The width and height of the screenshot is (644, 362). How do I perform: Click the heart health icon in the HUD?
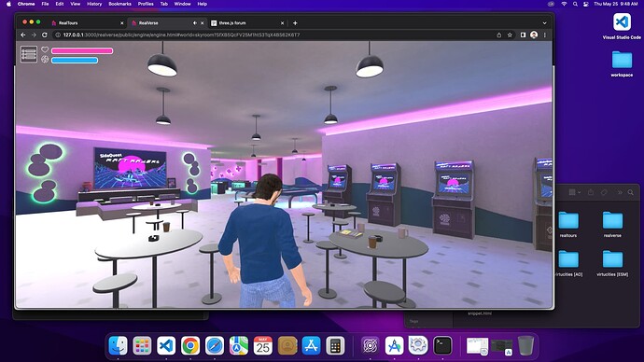tap(45, 49)
